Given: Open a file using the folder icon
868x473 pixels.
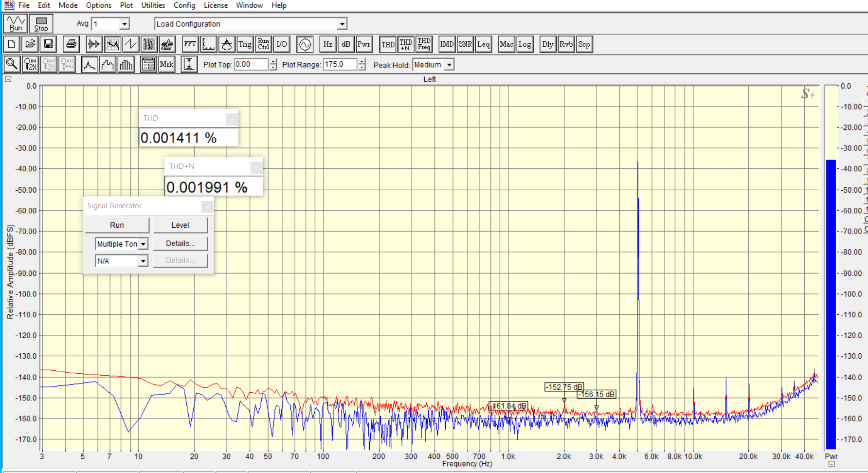Looking at the screenshot, I should pos(30,44).
